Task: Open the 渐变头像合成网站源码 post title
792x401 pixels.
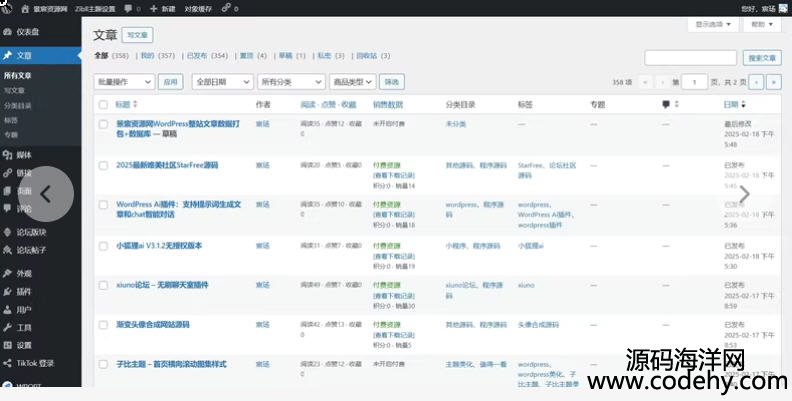Action: click(153, 325)
